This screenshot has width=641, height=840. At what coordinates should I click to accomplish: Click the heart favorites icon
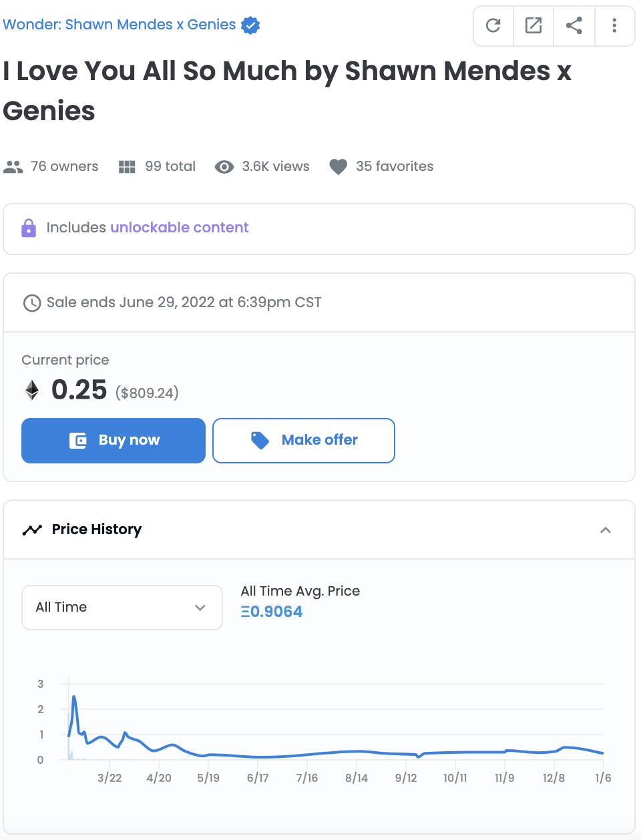[339, 167]
